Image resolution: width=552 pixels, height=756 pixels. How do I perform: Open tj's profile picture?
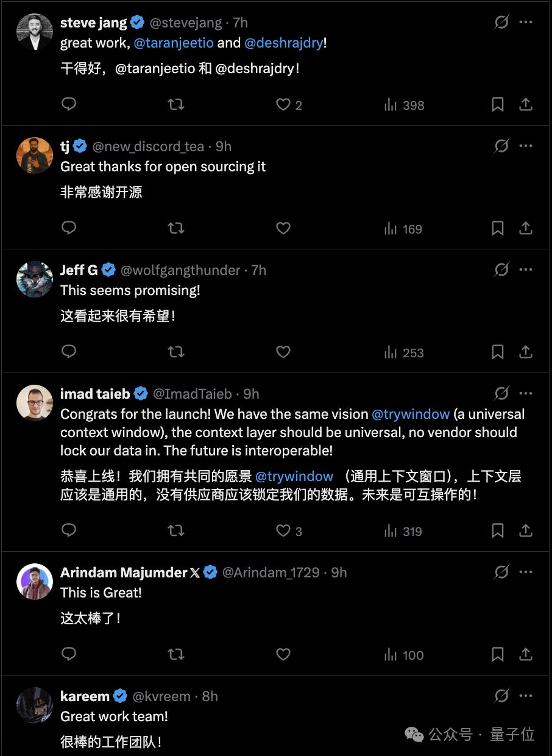tap(34, 155)
